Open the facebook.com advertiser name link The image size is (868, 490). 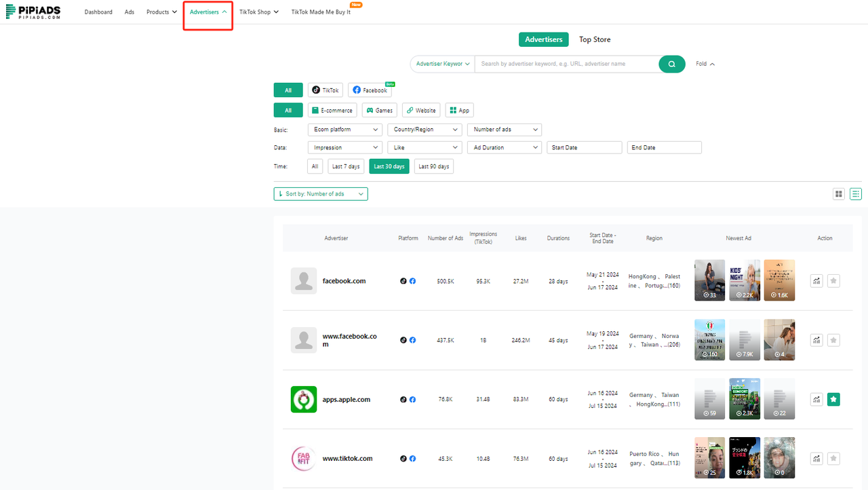(344, 281)
